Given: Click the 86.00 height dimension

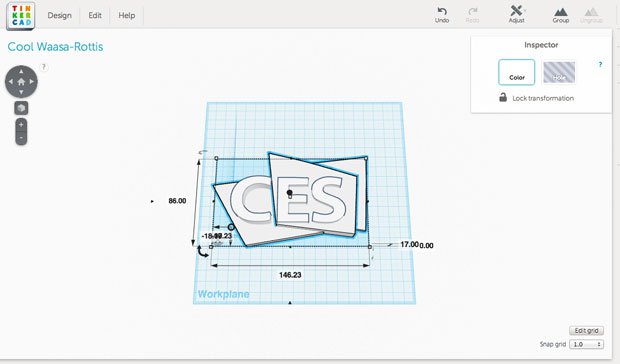Looking at the screenshot, I should point(177,201).
